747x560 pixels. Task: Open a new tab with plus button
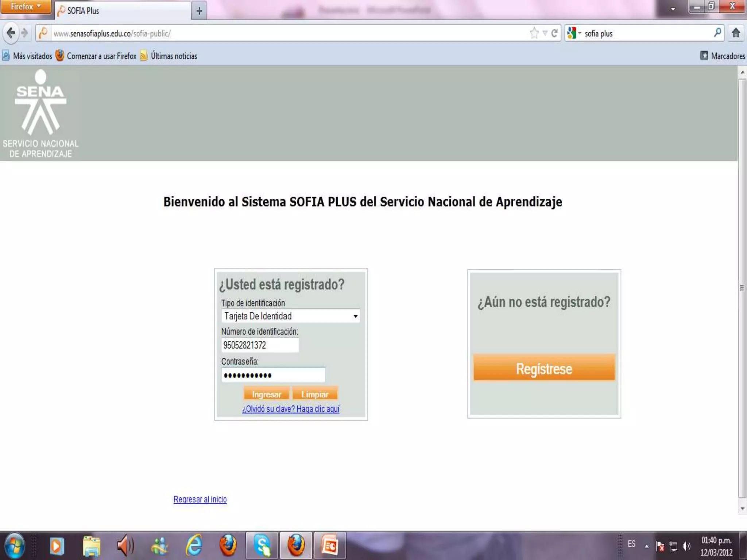pos(199,11)
